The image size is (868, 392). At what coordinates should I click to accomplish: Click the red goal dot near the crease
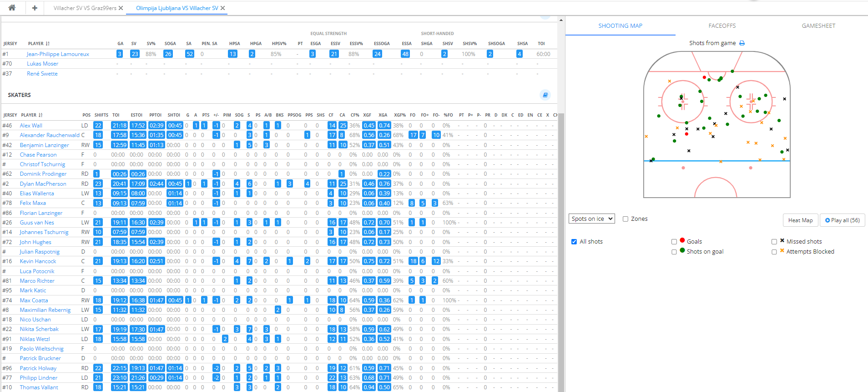pos(704,77)
